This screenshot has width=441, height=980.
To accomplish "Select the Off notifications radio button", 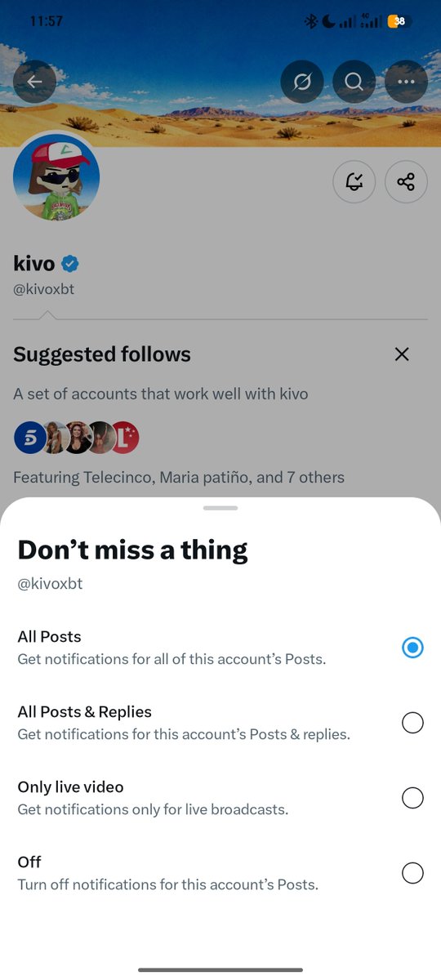I will click(413, 873).
